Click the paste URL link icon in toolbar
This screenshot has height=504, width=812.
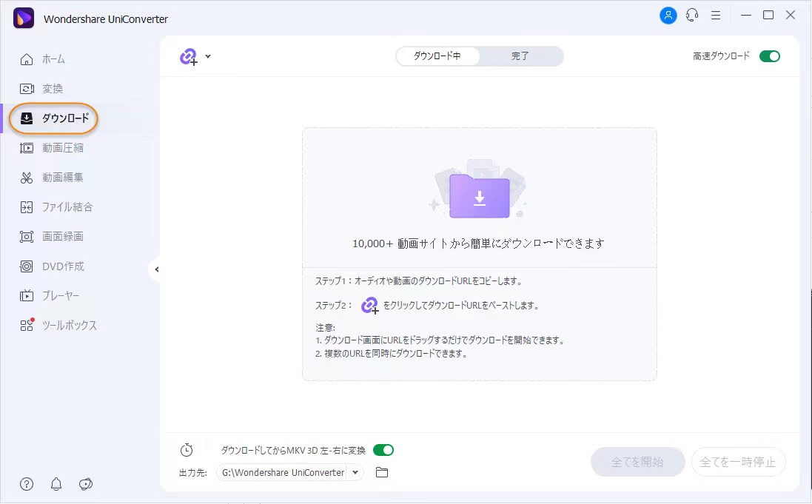tap(189, 56)
